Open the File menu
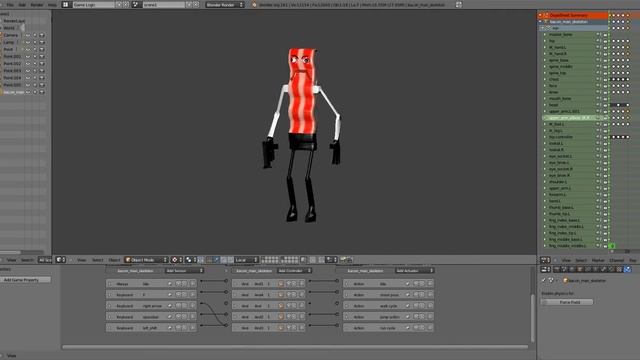640x360 pixels. [x=10, y=5]
